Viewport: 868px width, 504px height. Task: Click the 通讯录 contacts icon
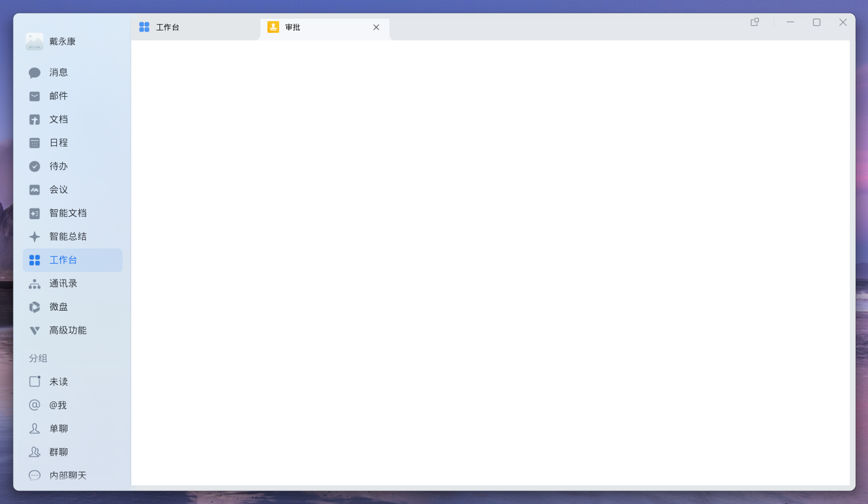click(35, 284)
